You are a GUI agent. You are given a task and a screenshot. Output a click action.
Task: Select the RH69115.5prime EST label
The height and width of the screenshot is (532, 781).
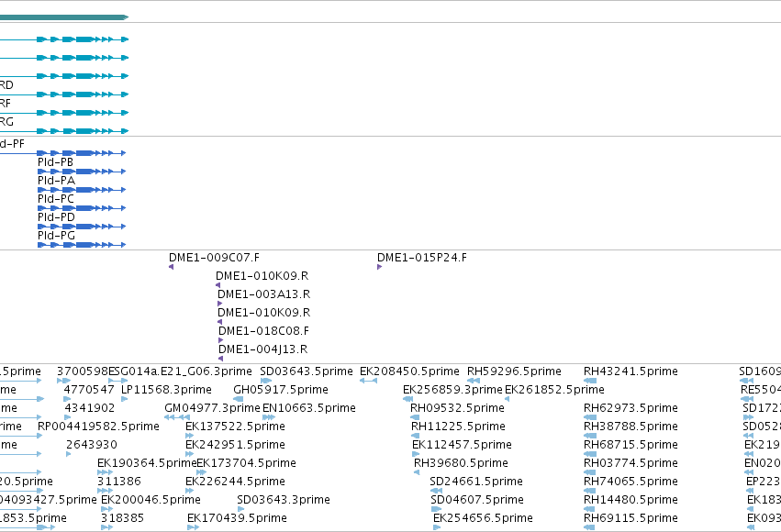(630, 519)
